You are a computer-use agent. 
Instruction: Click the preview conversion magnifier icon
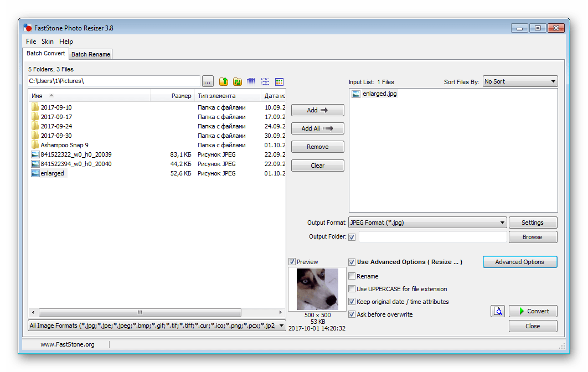498,311
